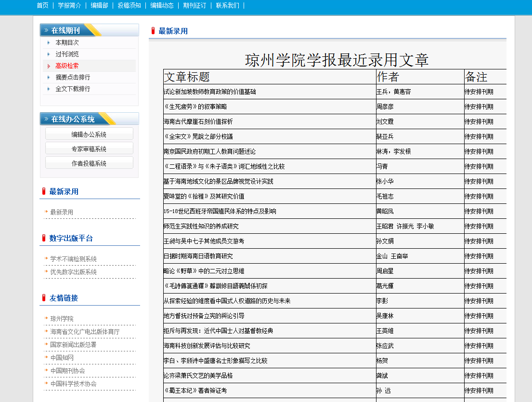Click 最新录用 link under sidebar heading
532x402 pixels.
[x=62, y=212]
